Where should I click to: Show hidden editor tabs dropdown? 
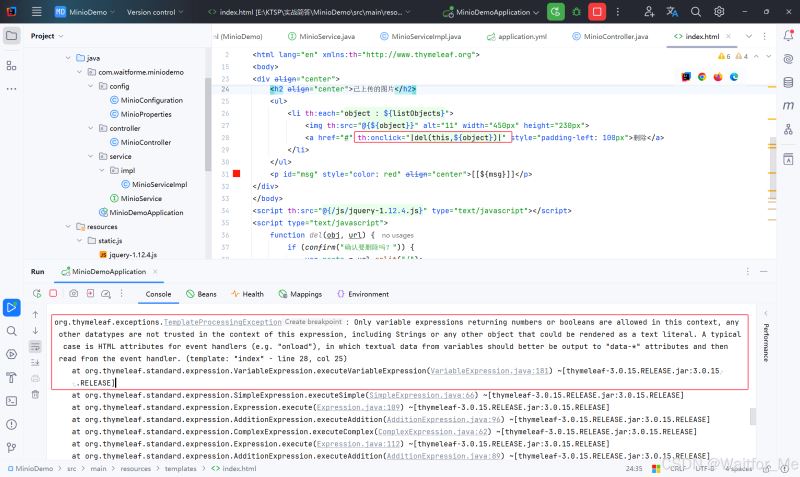click(748, 36)
